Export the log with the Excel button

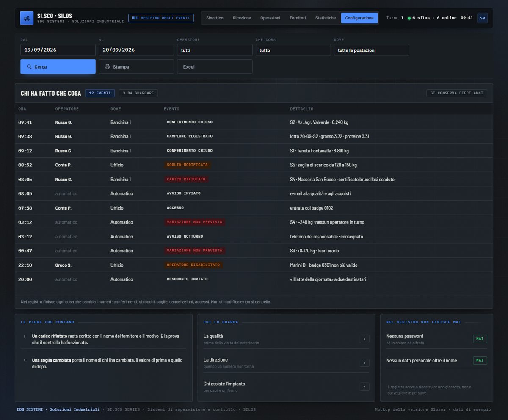click(x=215, y=67)
